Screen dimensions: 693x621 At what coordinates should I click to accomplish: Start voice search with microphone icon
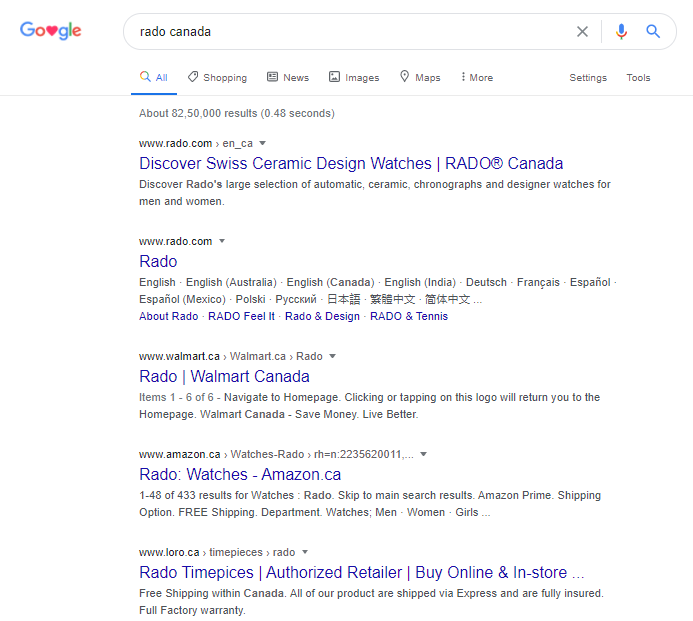click(x=621, y=31)
